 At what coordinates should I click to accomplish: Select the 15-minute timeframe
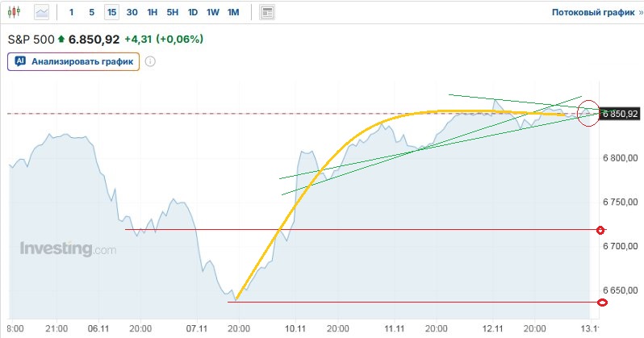tap(111, 12)
